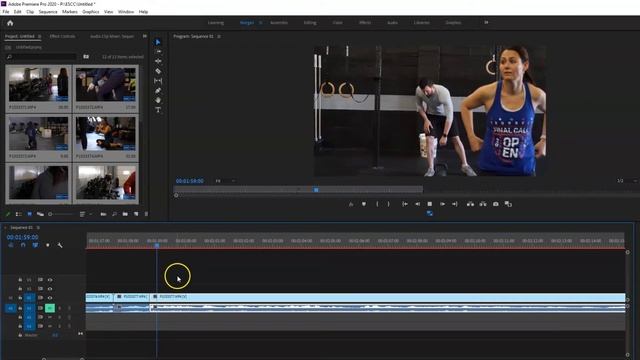
Task: Click the timeline playhead in the ruler
Action: pos(157,245)
